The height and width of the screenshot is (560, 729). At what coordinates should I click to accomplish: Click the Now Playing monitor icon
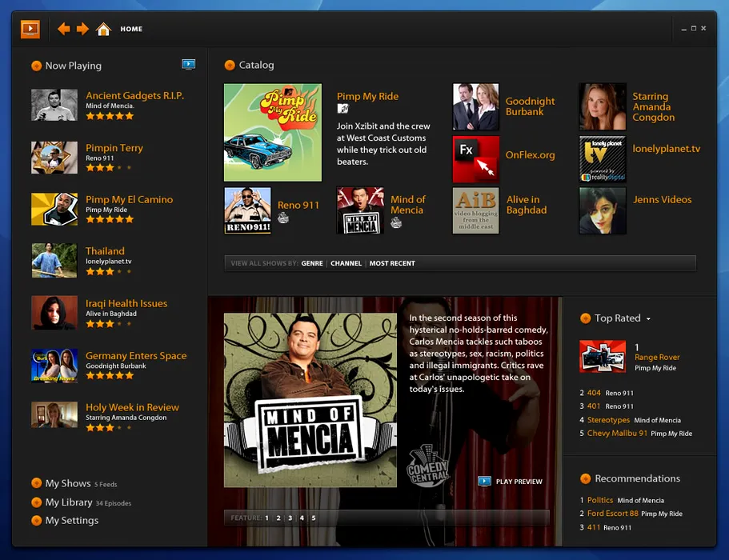tap(188, 64)
